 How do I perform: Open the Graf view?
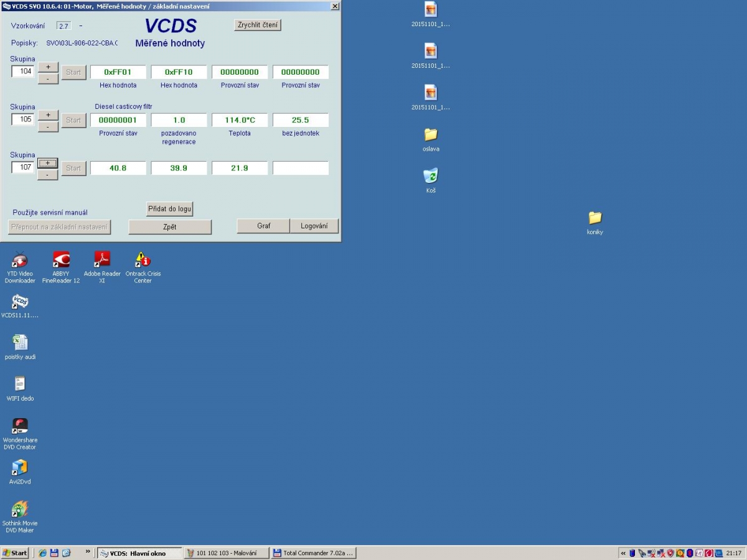pos(263,226)
